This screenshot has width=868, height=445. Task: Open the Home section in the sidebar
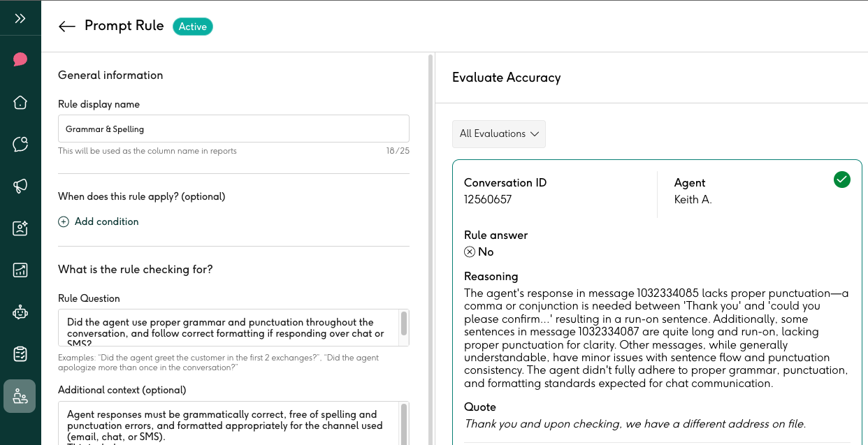point(20,102)
